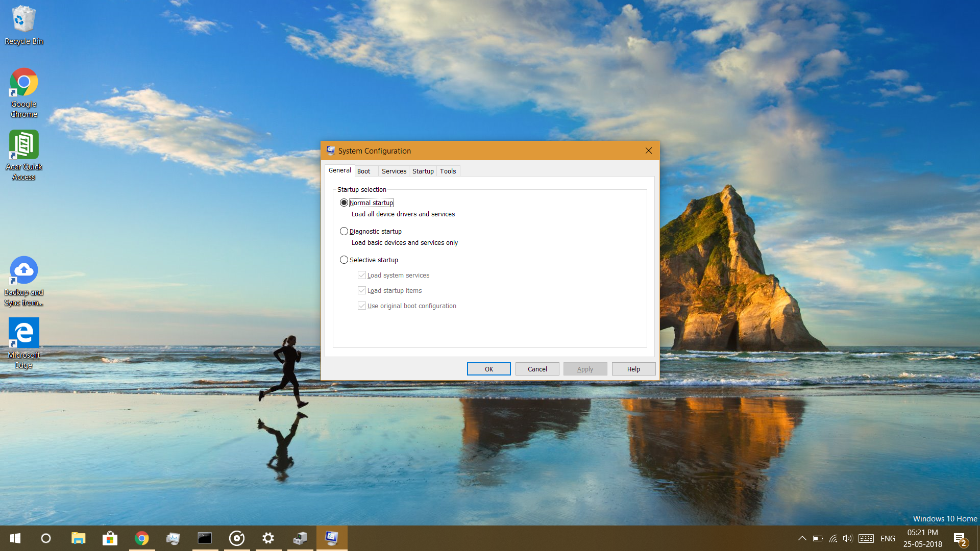Select Selective startup option
This screenshot has width=980, height=551.
pyautogui.click(x=344, y=259)
